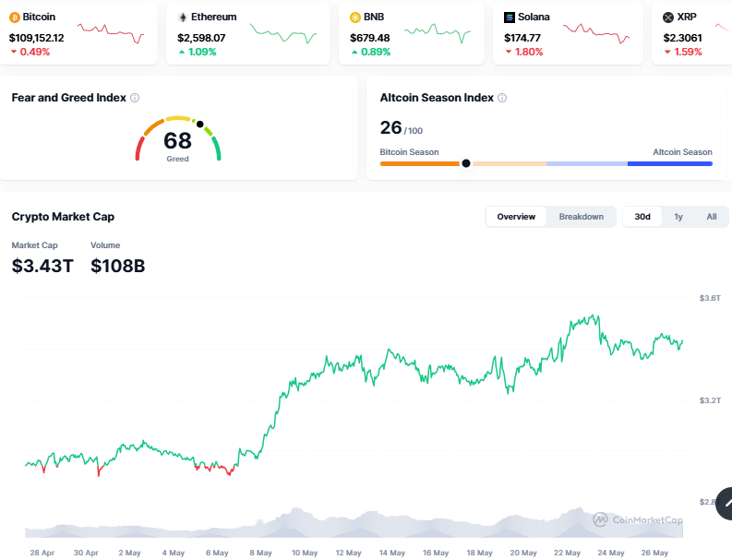Click the $108B volume value

click(x=117, y=266)
